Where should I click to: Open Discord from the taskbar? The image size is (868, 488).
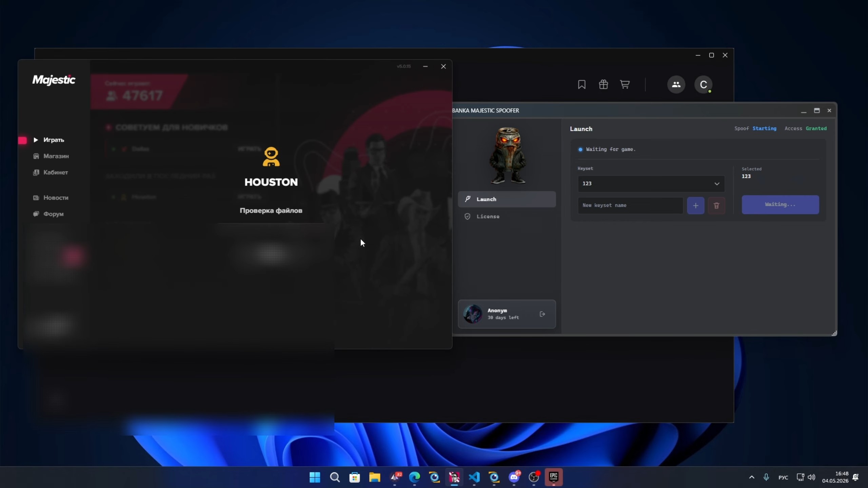tap(514, 477)
